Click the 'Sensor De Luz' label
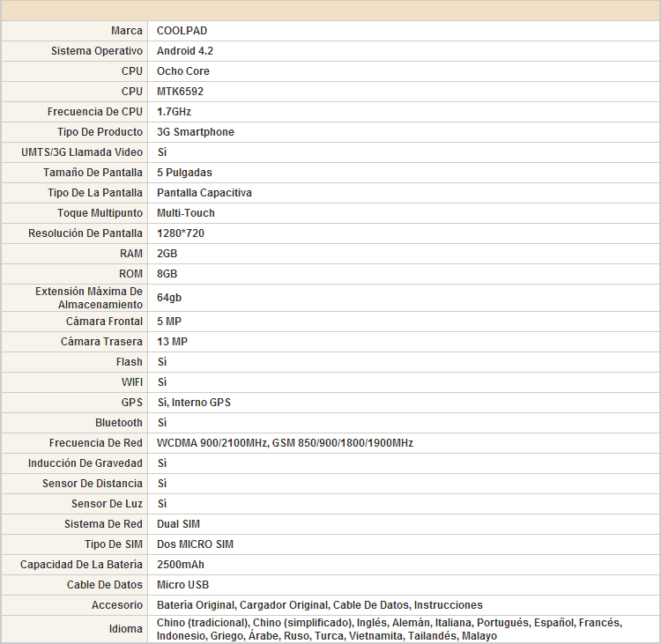 coord(107,503)
